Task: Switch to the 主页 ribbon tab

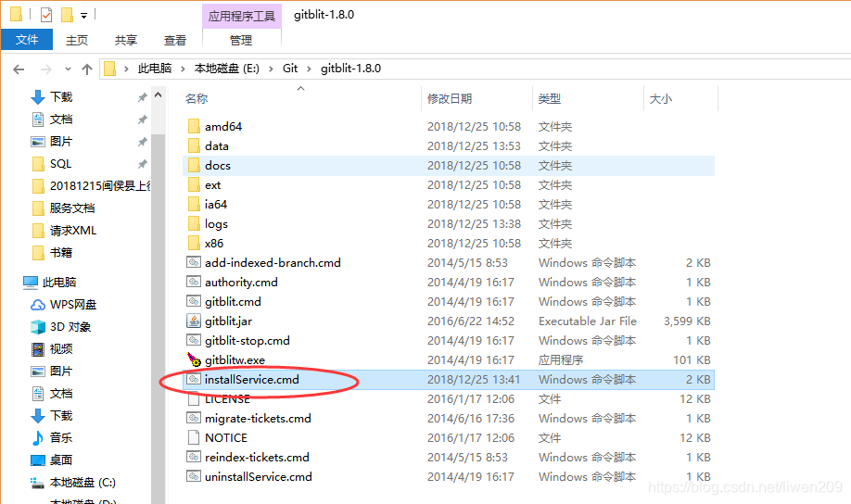Action: pos(77,40)
